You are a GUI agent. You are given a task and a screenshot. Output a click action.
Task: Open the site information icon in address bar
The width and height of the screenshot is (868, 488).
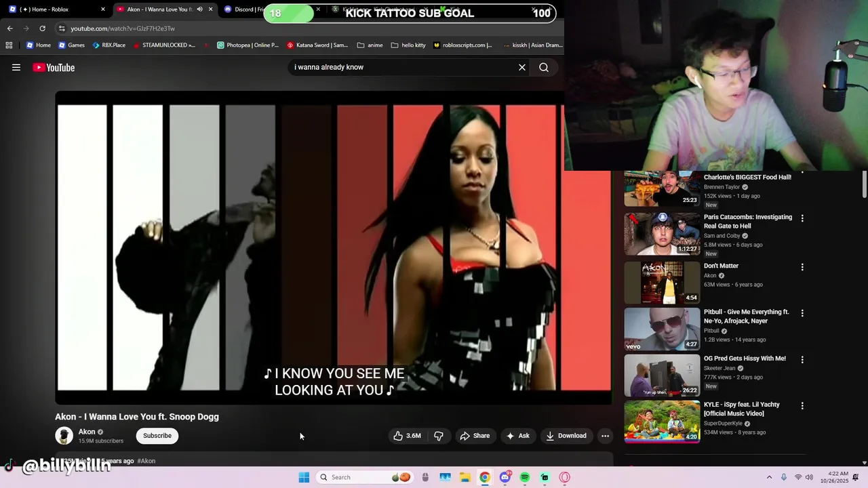coord(62,28)
